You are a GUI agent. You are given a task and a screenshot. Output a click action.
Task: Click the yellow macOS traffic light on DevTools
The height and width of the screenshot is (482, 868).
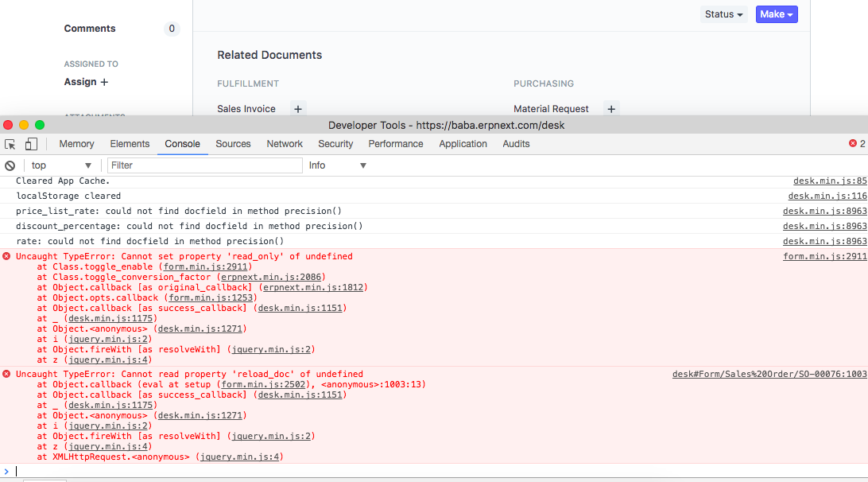pyautogui.click(x=22, y=125)
